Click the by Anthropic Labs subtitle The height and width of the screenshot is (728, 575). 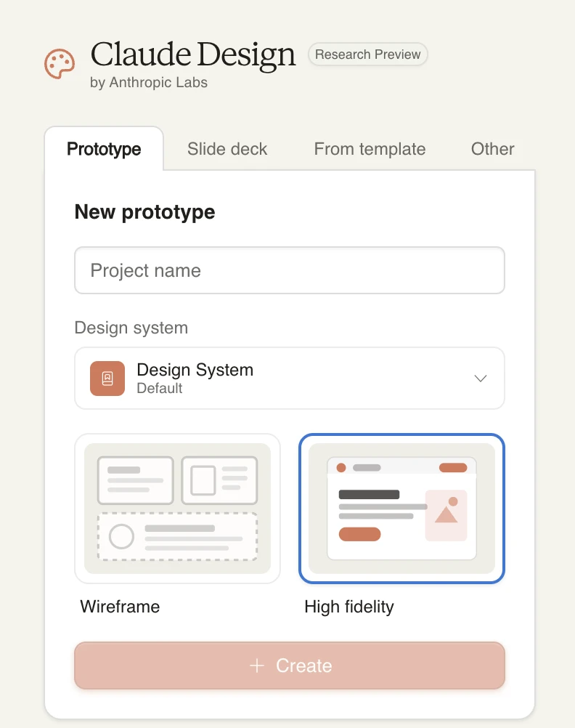(x=149, y=83)
